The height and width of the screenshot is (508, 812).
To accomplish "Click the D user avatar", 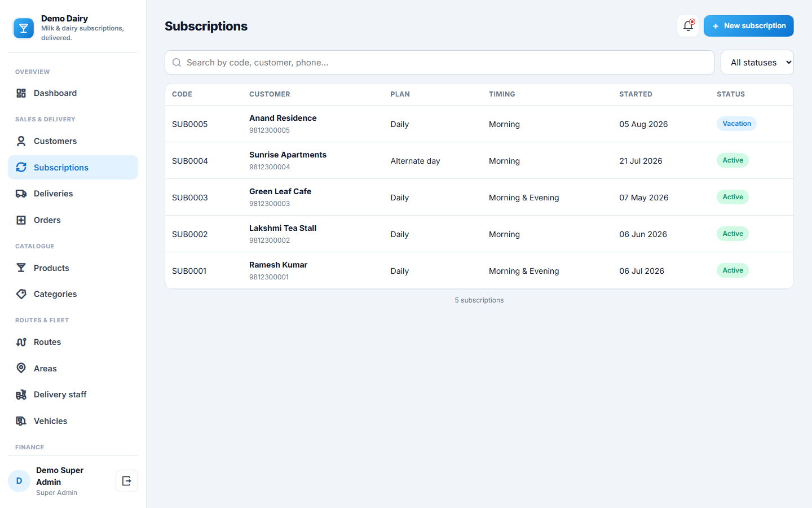I will click(19, 481).
